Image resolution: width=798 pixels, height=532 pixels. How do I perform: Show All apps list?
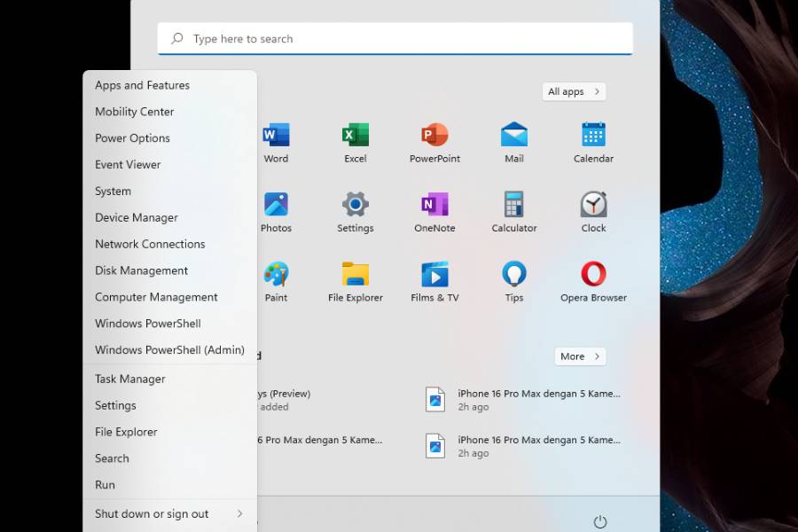[574, 91]
